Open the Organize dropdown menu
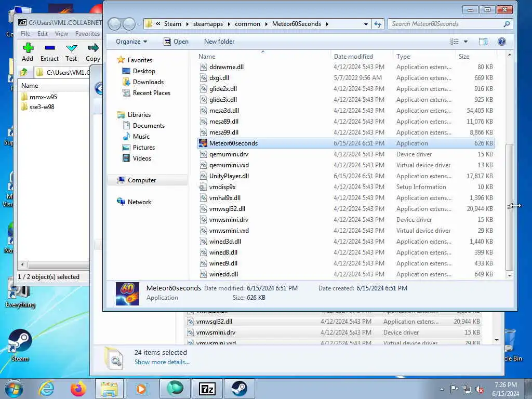 point(131,42)
